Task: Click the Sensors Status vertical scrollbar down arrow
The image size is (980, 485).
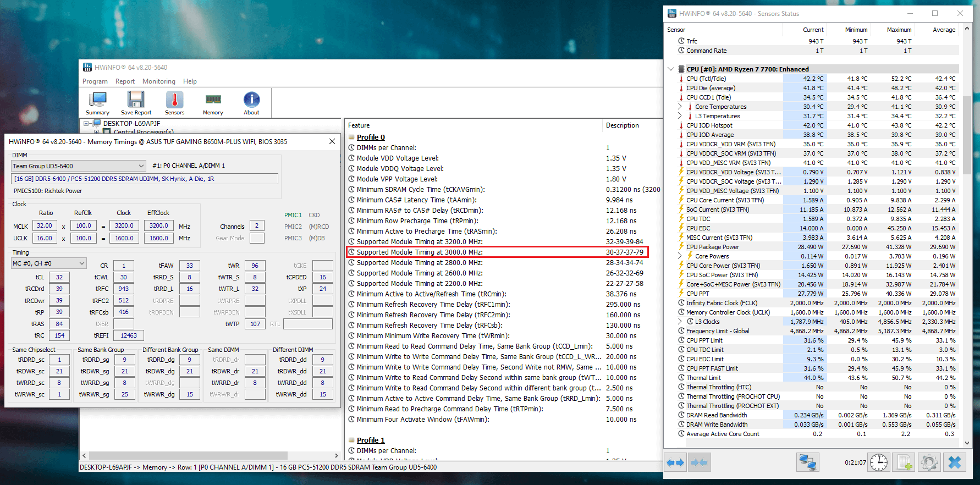Action: (967, 443)
